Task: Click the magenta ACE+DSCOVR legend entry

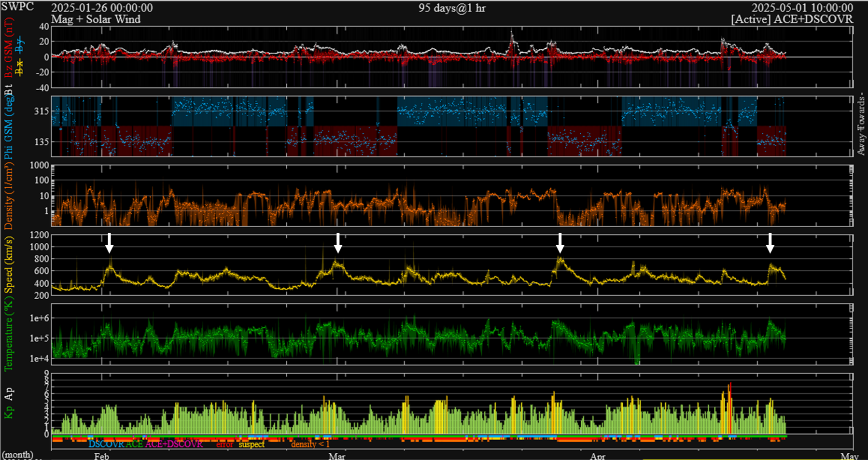Action: (x=174, y=444)
